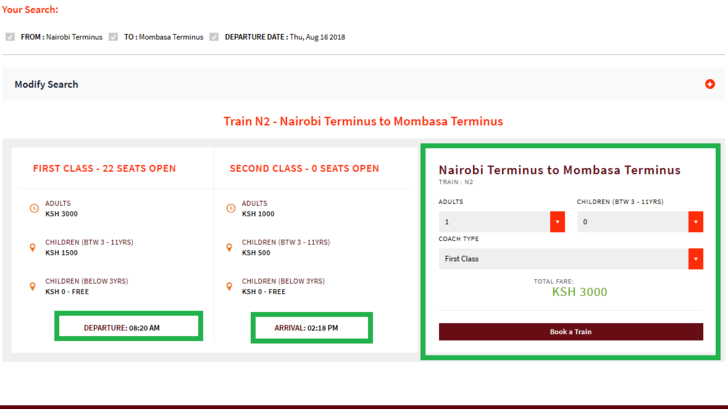
Task: Open the Modify Search panel header
Action: point(364,84)
